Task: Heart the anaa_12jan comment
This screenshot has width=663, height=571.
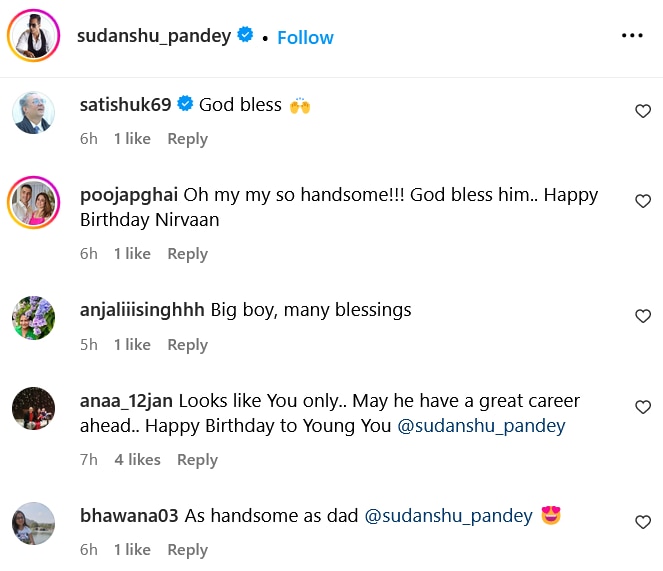Action: coord(643,407)
